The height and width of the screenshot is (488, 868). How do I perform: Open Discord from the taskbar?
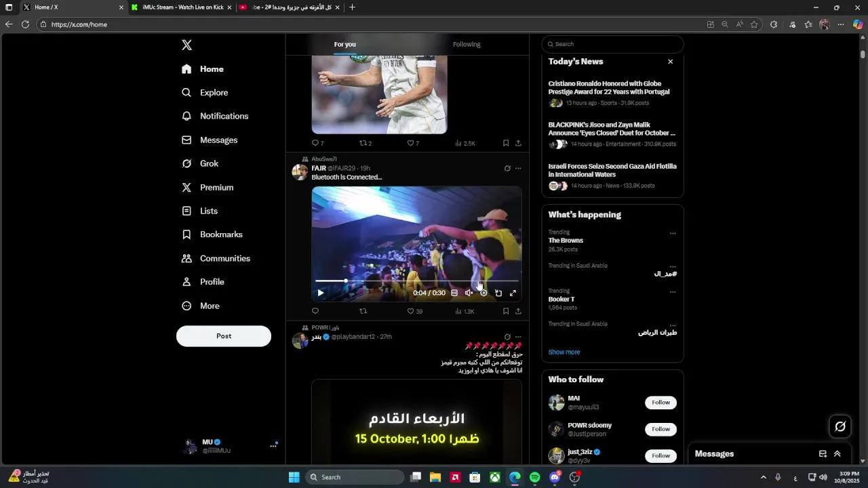click(x=555, y=478)
